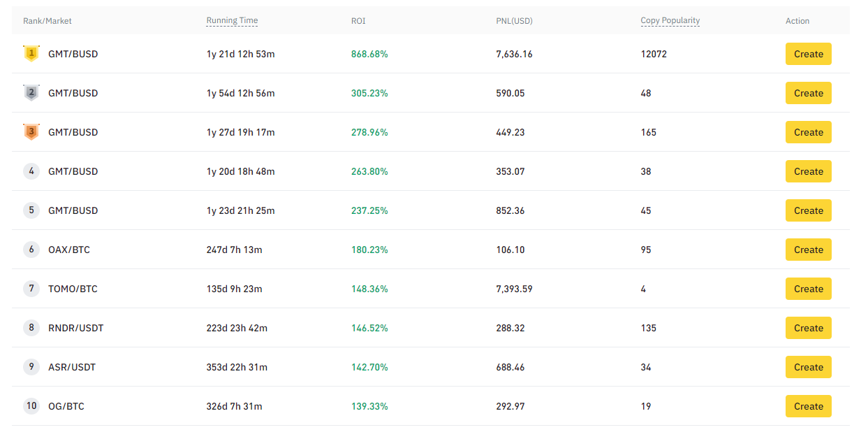Viewport: 868px width, 439px height.
Task: Click the rank 4 circle badge
Action: [x=31, y=171]
